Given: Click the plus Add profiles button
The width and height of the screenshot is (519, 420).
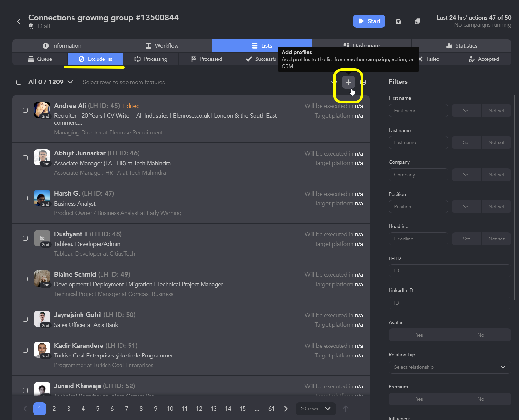Looking at the screenshot, I should 348,82.
